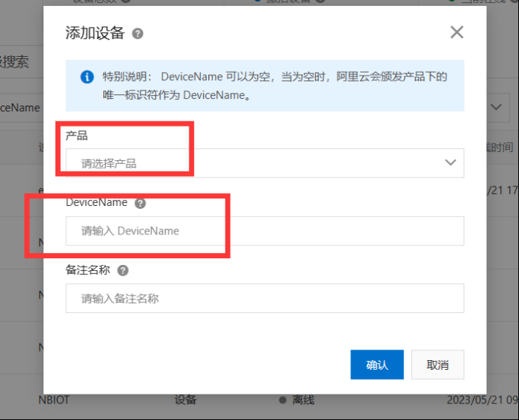The image size is (519, 420).
Task: Cancel with the 取消 button
Action: [x=437, y=365]
